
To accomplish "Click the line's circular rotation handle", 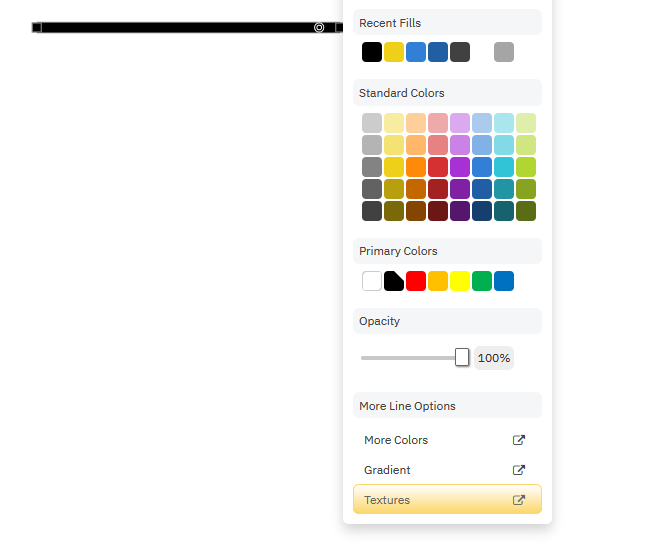I will [319, 28].
